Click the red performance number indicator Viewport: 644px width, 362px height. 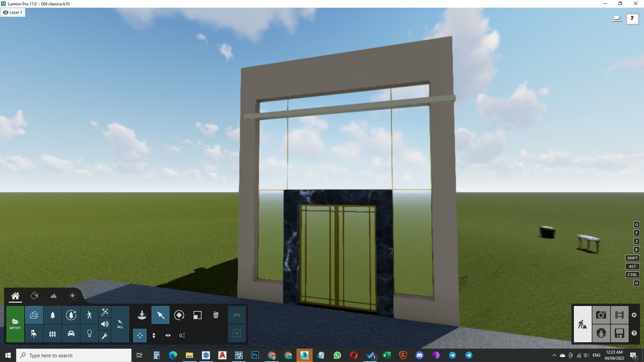(x=632, y=18)
